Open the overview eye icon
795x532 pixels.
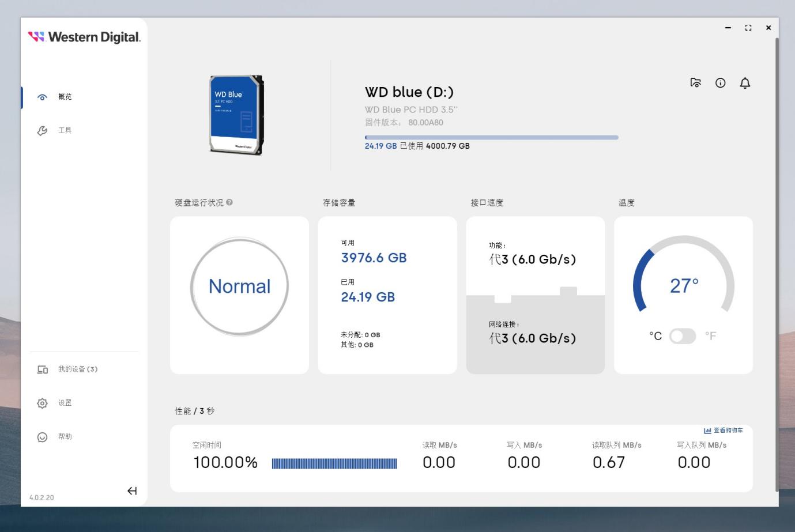42,97
